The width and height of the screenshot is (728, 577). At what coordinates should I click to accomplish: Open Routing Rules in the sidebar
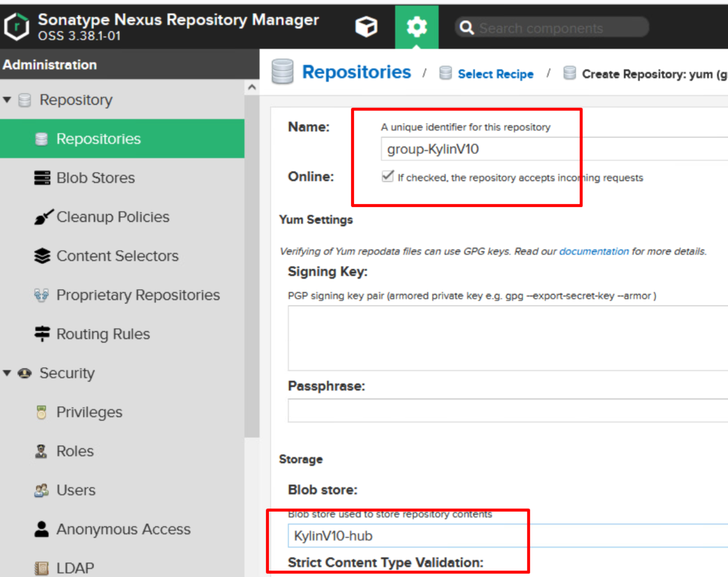coord(103,334)
